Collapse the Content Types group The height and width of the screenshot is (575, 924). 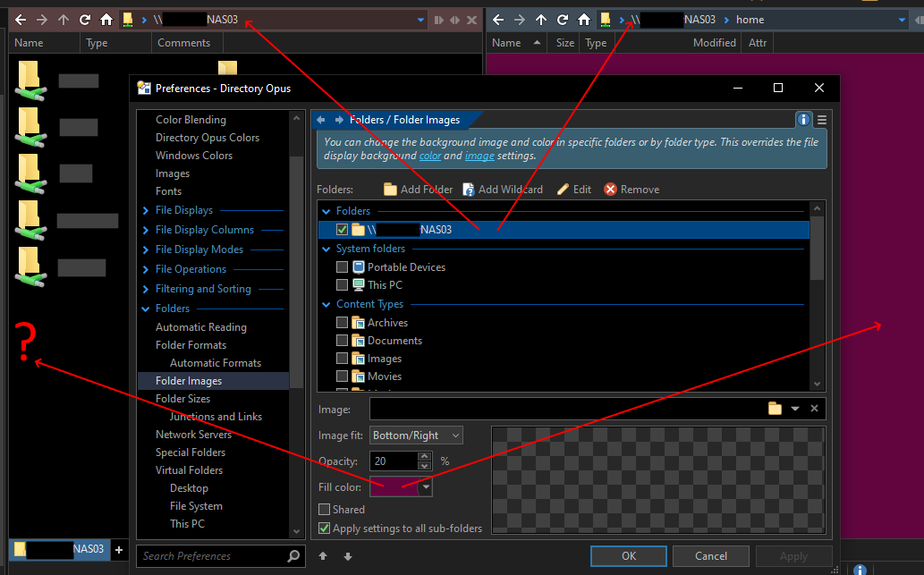point(326,305)
